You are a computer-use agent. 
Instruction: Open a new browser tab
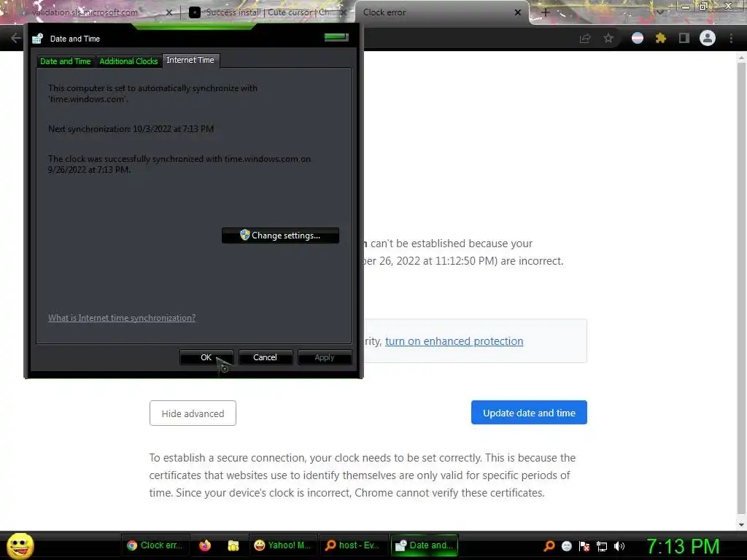click(x=546, y=12)
